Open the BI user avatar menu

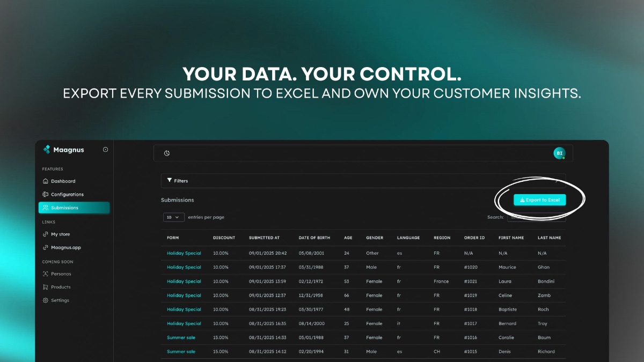pyautogui.click(x=559, y=153)
